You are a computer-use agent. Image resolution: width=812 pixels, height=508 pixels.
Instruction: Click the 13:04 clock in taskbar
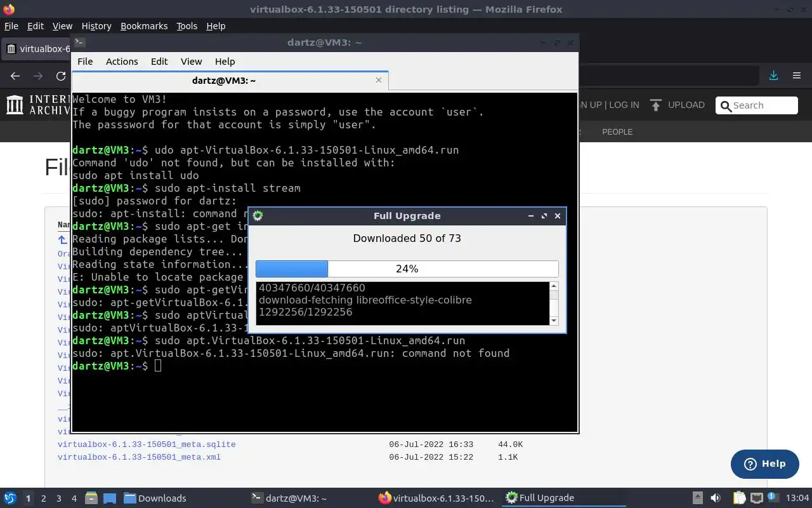797,498
